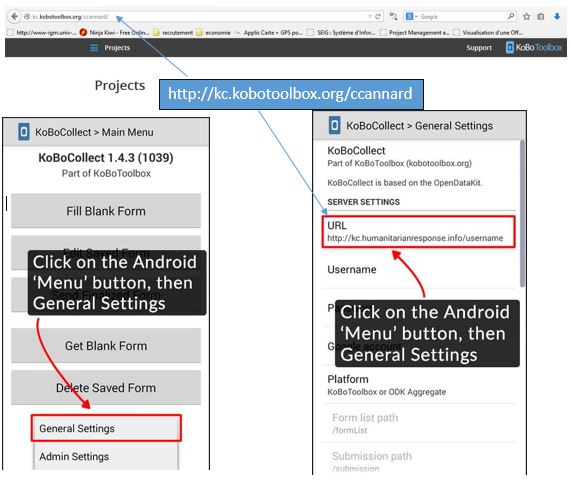This screenshot has width=571, height=483.
Task: Reload the page with the refresh icon
Action: point(378,16)
